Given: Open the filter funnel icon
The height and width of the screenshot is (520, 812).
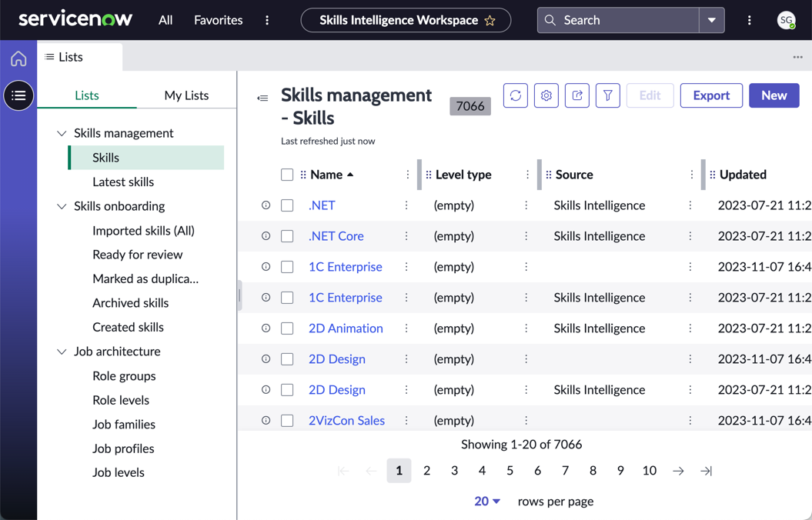Looking at the screenshot, I should [x=607, y=95].
